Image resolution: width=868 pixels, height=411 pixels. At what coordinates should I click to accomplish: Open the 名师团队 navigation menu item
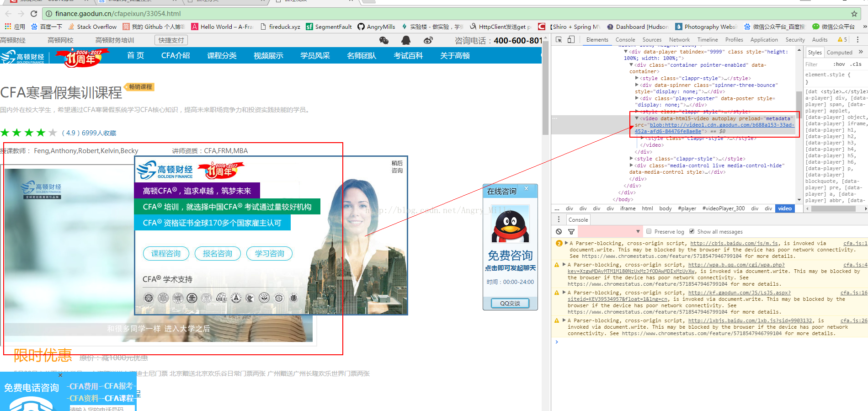[x=362, y=56]
